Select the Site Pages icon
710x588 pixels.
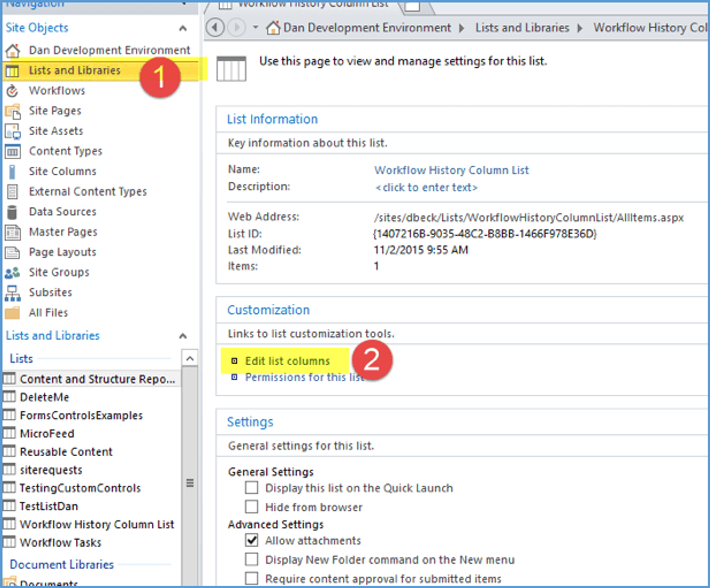[x=13, y=111]
